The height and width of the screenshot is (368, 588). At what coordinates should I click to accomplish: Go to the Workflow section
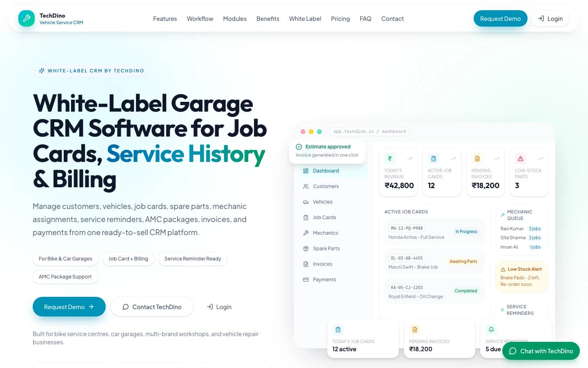[x=200, y=19]
